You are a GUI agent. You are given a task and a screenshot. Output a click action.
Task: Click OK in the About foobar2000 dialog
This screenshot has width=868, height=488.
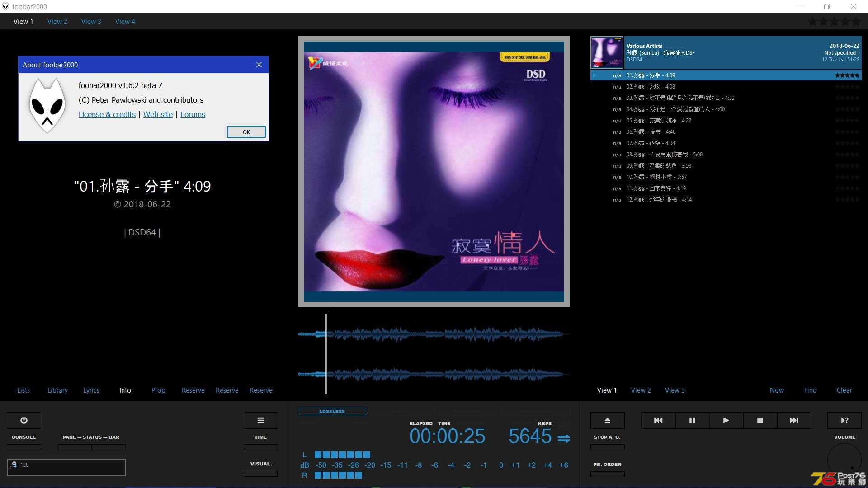click(x=246, y=132)
